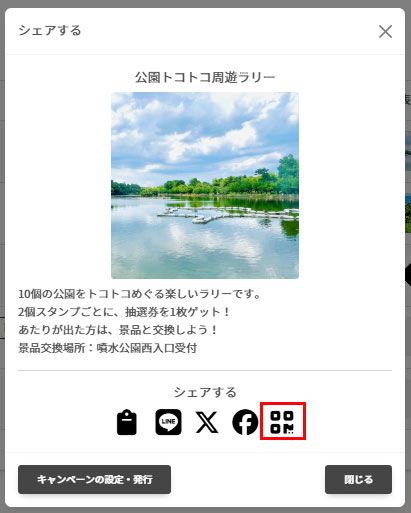Share the campaign on Facebook

click(245, 422)
